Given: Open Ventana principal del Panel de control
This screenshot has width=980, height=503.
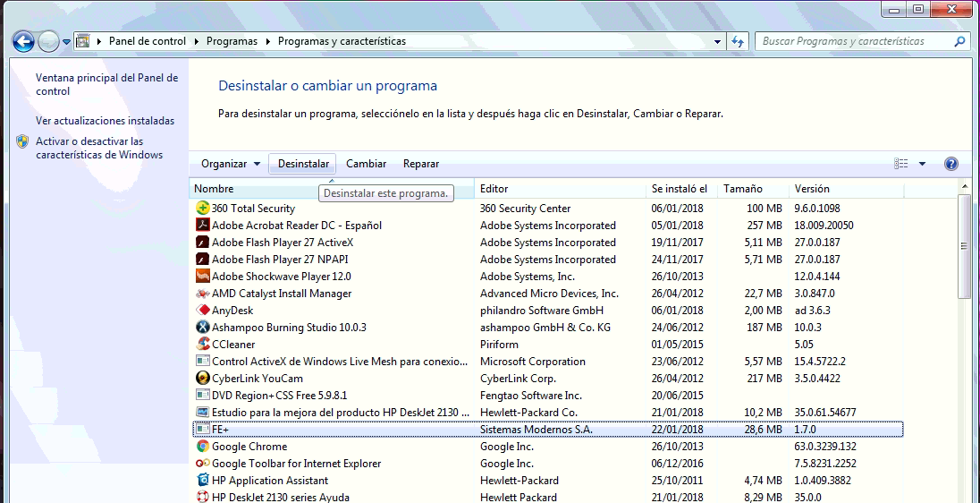Looking at the screenshot, I should click(x=107, y=84).
